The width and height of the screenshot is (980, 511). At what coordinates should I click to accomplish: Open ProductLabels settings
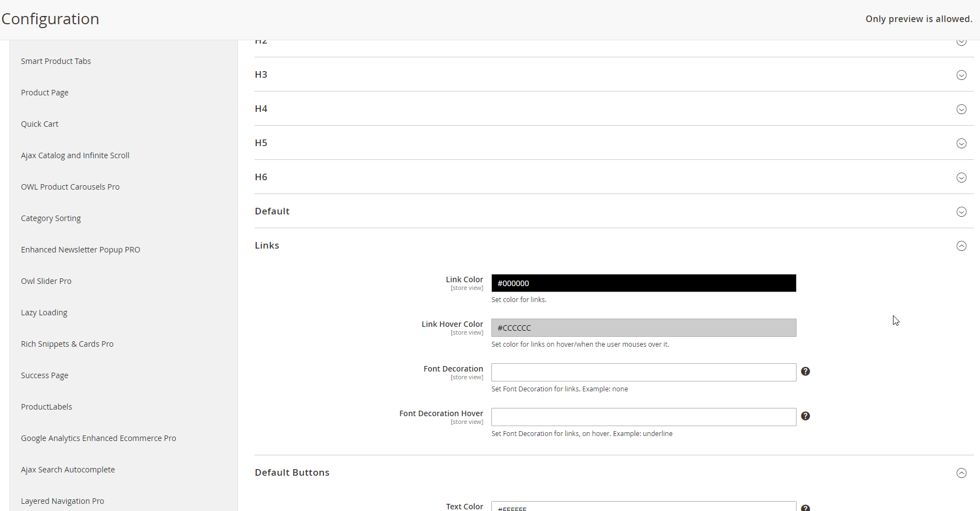pos(46,407)
